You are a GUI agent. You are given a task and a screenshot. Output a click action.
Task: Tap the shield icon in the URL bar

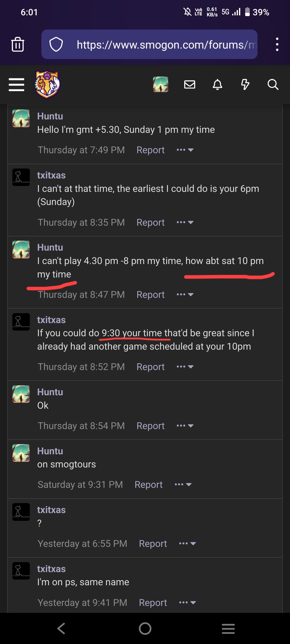click(x=56, y=44)
